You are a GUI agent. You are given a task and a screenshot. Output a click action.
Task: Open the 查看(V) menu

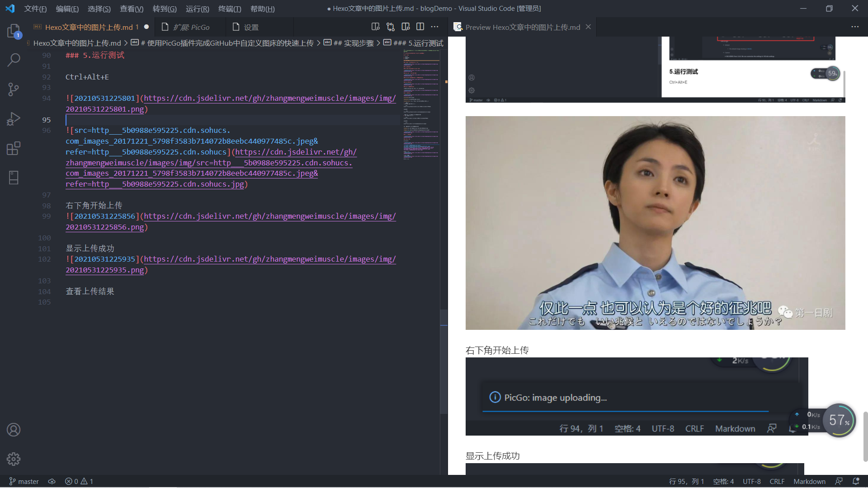132,9
